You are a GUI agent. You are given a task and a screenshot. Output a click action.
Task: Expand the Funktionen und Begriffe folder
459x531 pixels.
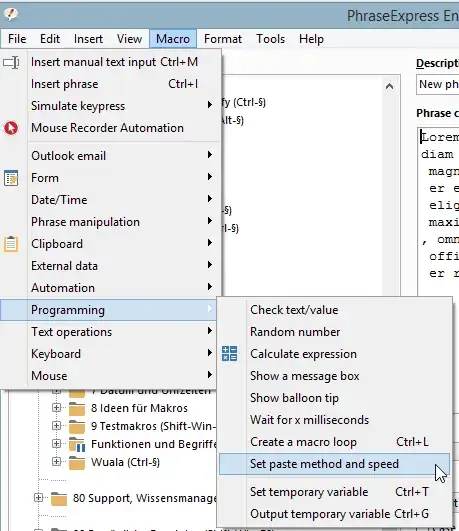point(57,443)
